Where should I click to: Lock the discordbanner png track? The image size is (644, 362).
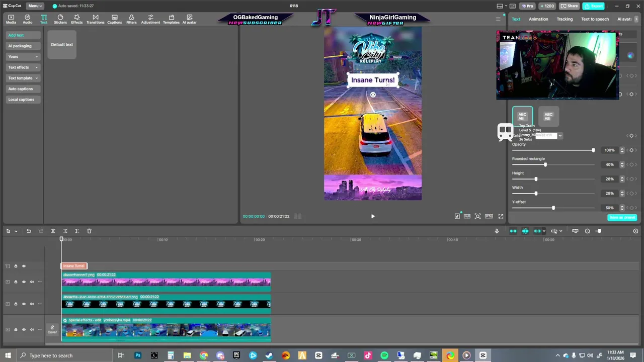point(16,282)
